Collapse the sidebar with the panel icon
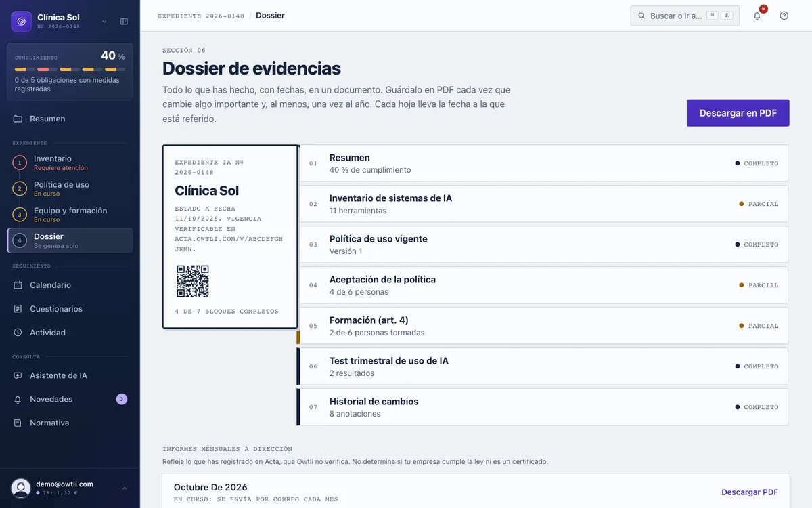Viewport: 812px width, 508px height. 124,22
